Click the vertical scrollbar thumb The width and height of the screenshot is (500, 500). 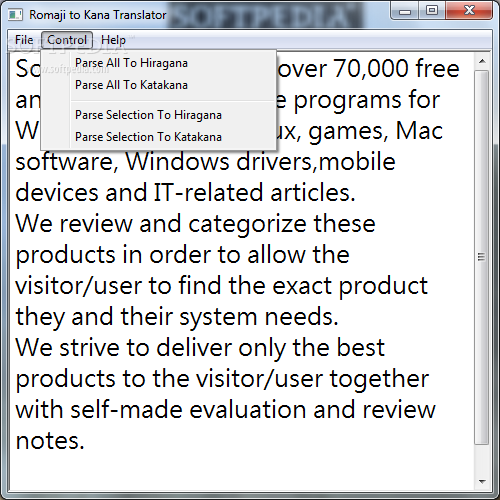click(482, 257)
